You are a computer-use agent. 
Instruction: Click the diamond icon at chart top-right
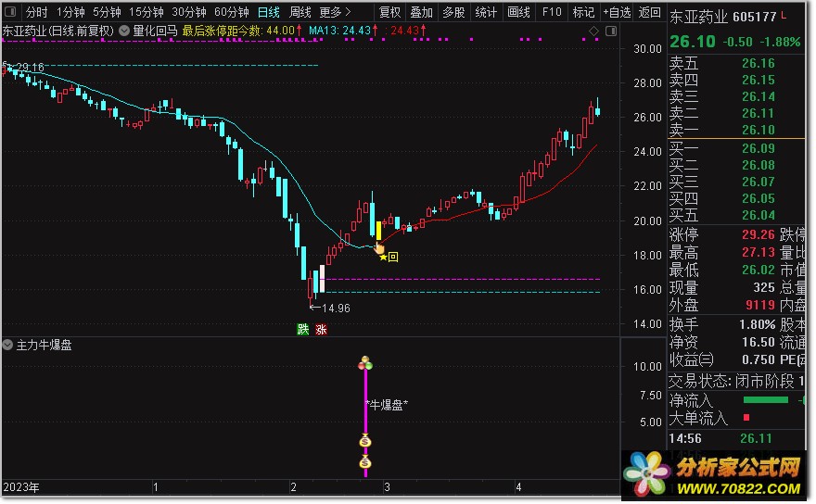(593, 31)
